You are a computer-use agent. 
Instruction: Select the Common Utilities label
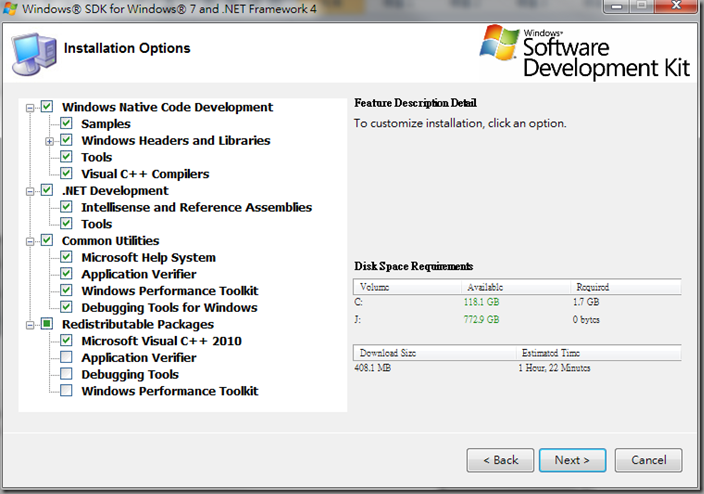click(110, 241)
